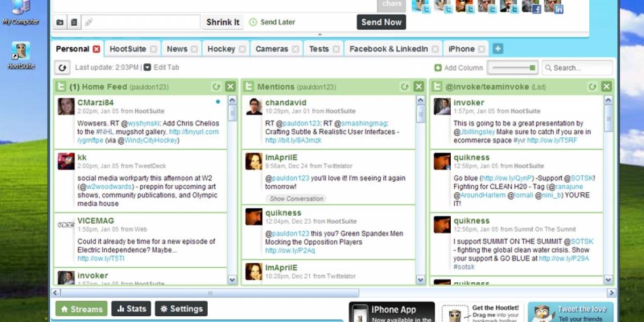Open ow.ly/P29A link in quikness tweet
644x322 pixels.
[x=564, y=258]
